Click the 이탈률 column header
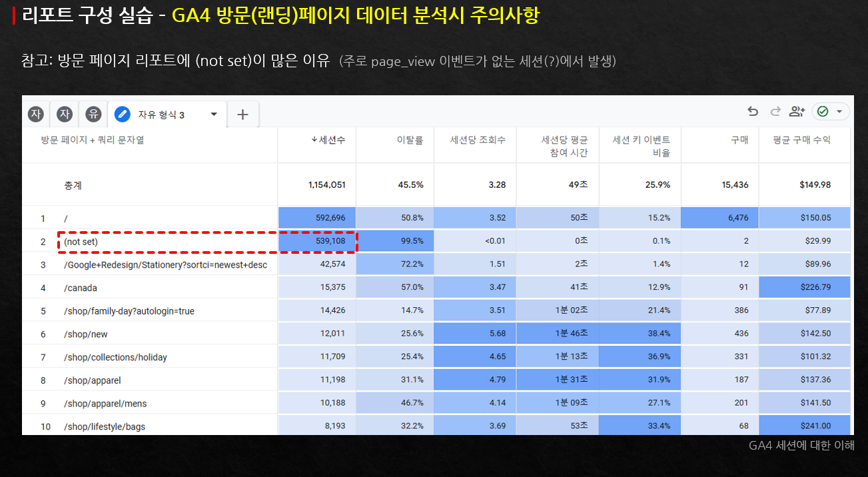This screenshot has height=477, width=868. 410,140
